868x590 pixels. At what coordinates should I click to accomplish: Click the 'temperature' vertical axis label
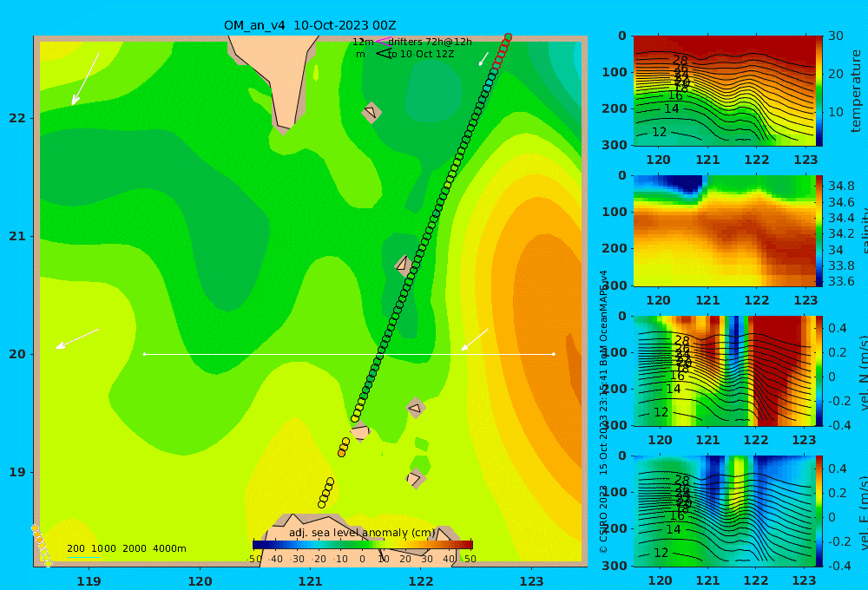point(856,91)
